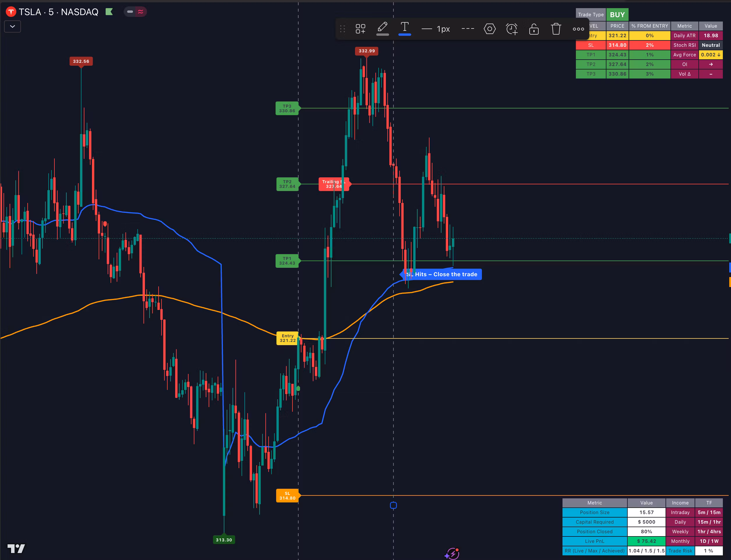The width and height of the screenshot is (731, 560).
Task: Select 'SL Hits – Close the trade' note
Action: point(442,274)
